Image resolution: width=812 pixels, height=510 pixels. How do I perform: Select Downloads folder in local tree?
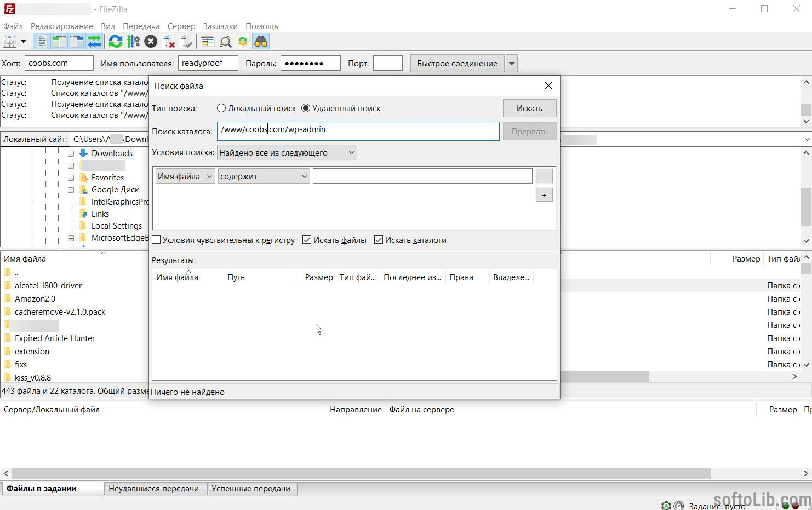(x=112, y=154)
